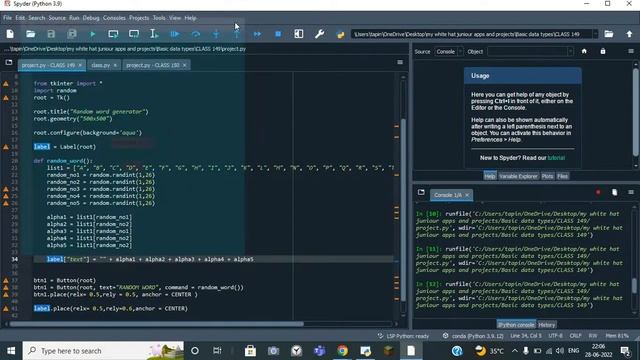
Task: Open Help pane options menu
Action: click(631, 51)
